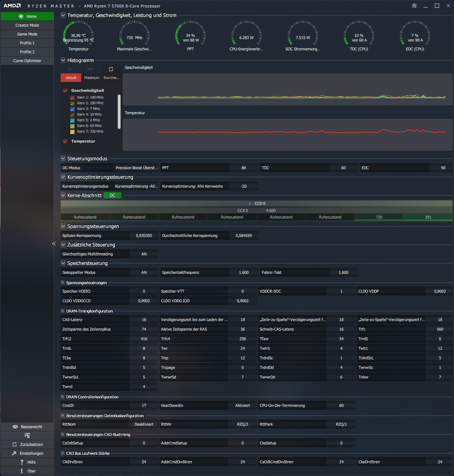
Task: Open the Home view in sidebar
Action: pyautogui.click(x=27, y=16)
